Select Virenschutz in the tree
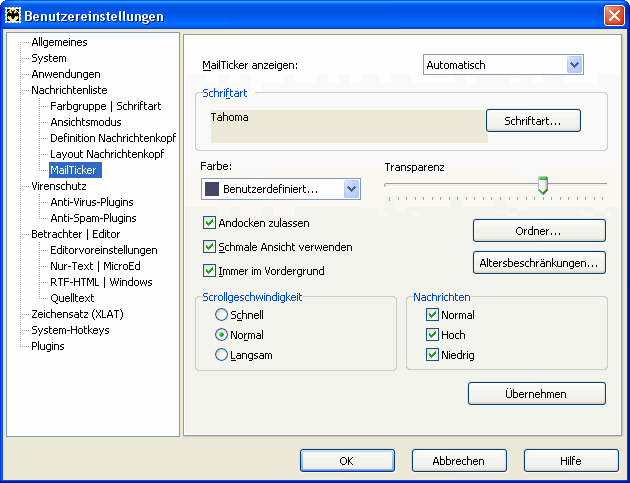This screenshot has height=483, width=630. pos(59,186)
